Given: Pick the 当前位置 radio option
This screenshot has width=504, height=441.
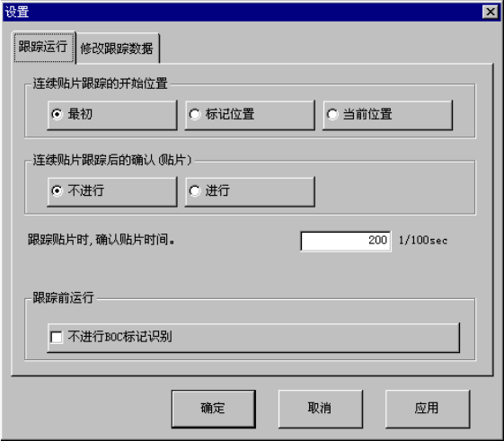Looking at the screenshot, I should [x=387, y=115].
